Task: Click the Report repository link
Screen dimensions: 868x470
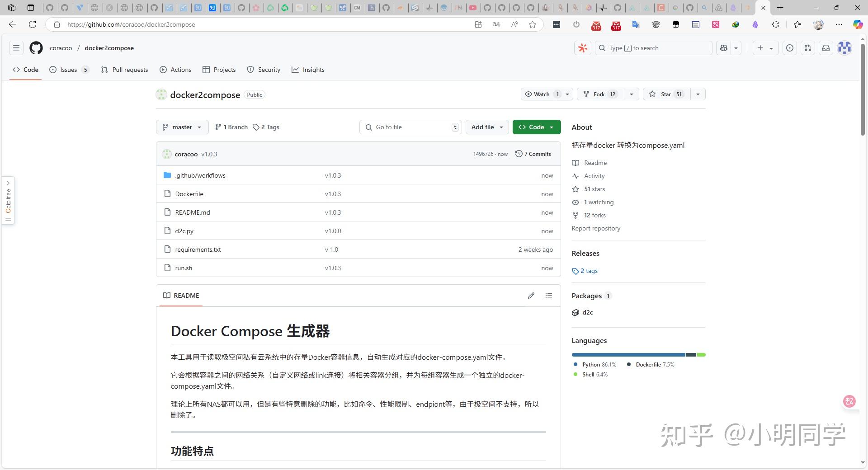Action: 596,228
